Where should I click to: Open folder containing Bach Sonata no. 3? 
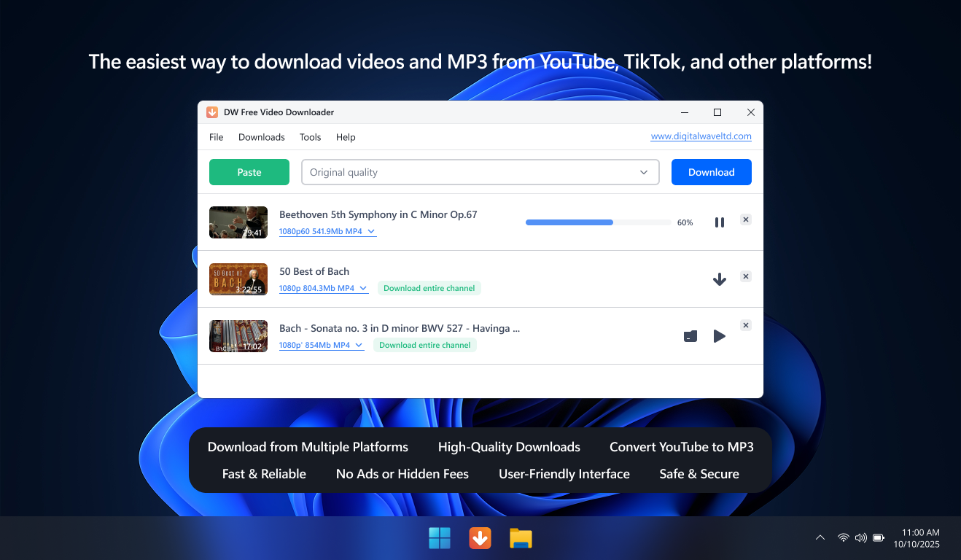point(690,335)
